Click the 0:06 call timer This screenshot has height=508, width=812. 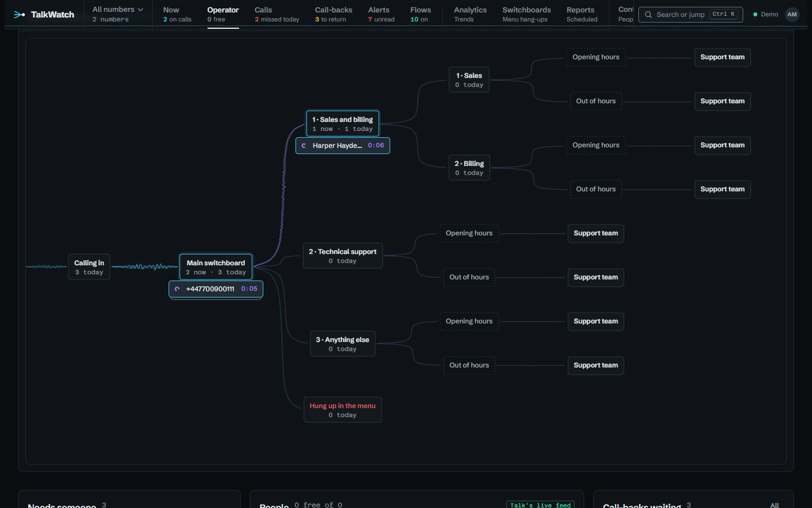tap(376, 146)
